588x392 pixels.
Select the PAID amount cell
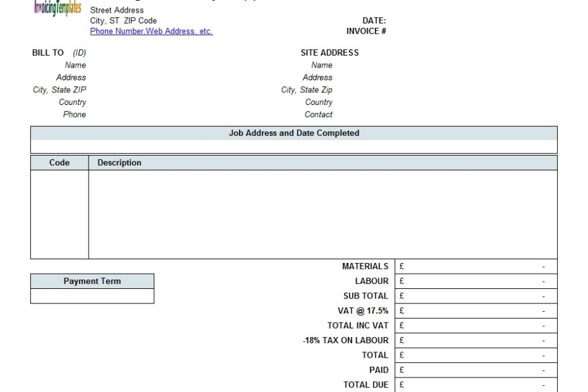tap(475, 370)
